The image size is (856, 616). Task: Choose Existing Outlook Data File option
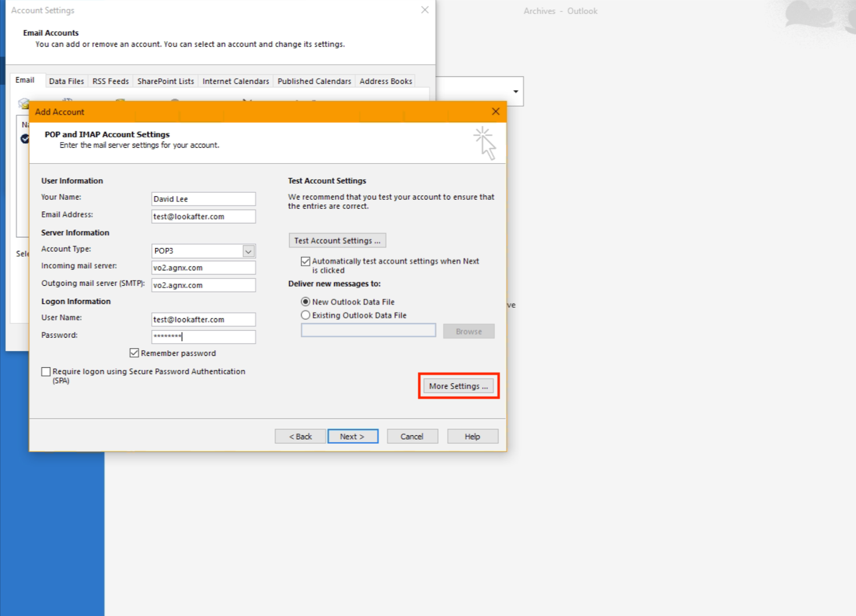point(306,315)
